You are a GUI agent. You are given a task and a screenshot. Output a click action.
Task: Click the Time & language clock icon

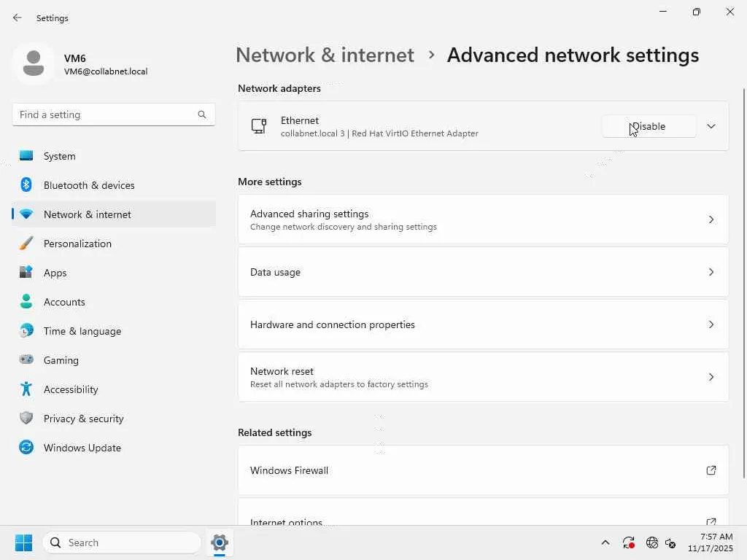pyautogui.click(x=26, y=331)
